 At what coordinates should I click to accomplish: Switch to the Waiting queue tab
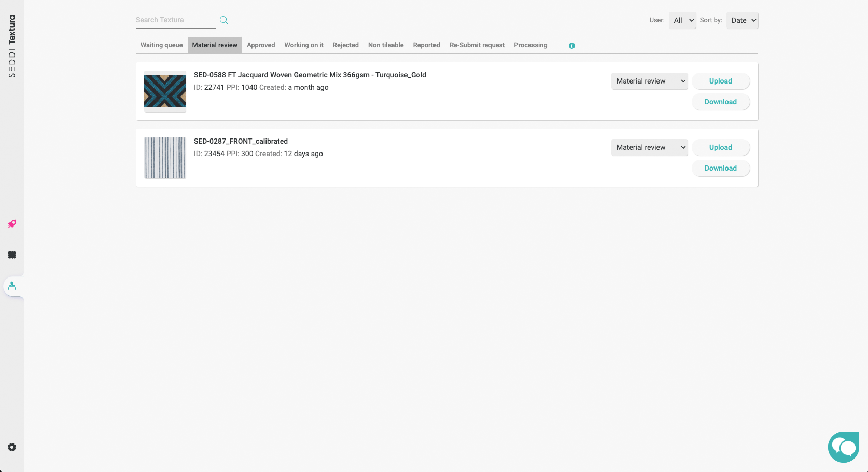(161, 45)
